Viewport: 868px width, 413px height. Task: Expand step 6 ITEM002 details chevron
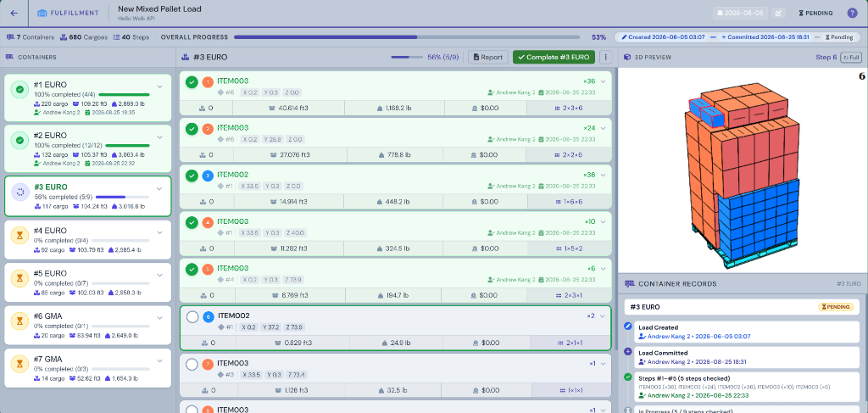coord(603,316)
